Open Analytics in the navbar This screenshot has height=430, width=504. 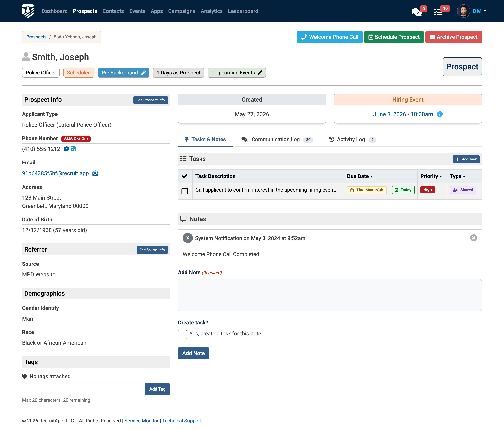coord(212,11)
